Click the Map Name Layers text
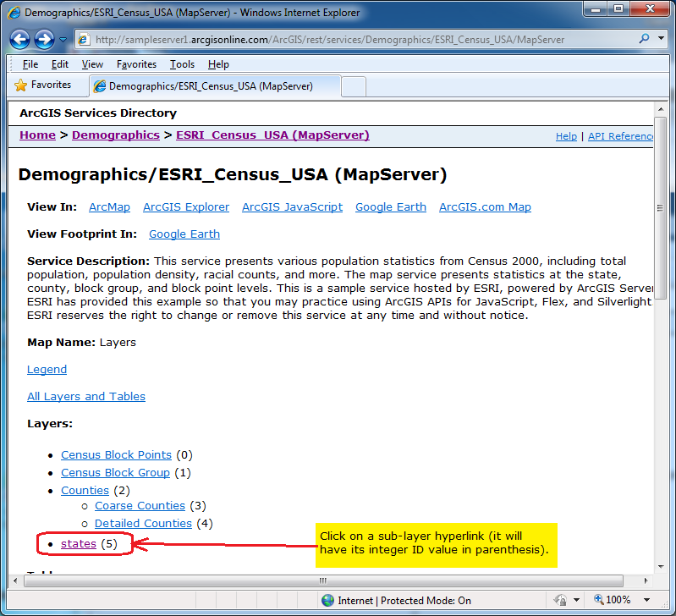 81,343
